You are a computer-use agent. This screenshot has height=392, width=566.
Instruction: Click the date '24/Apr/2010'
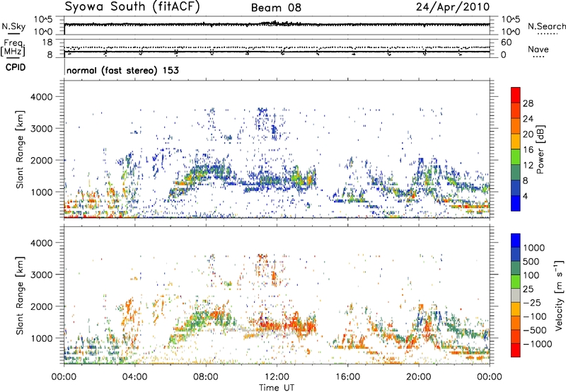tap(453, 6)
